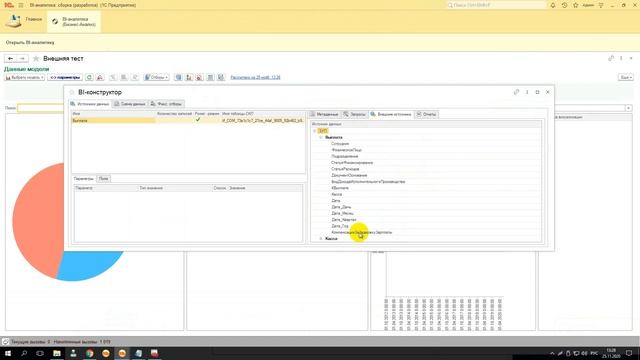Click in the Поиск input field
640x360 pixels.
pos(40,108)
